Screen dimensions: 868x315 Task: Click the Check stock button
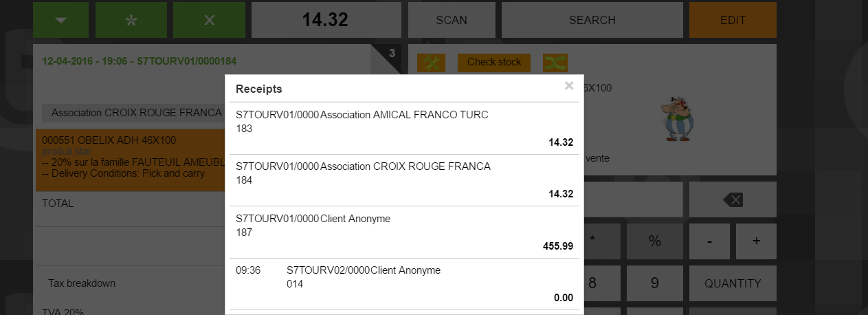tap(494, 63)
